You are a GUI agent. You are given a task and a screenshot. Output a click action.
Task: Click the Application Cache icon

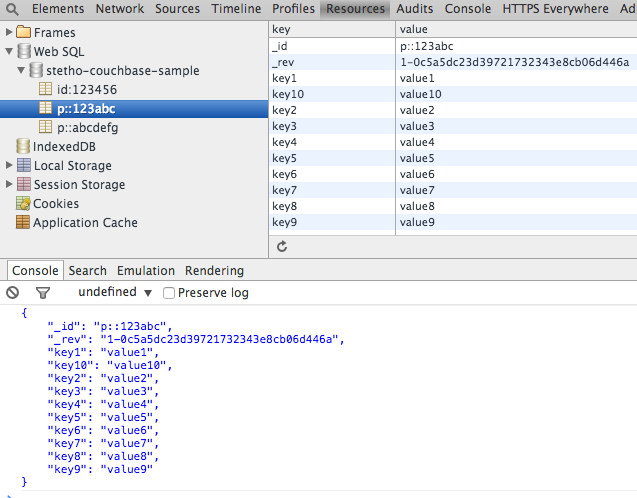23,222
